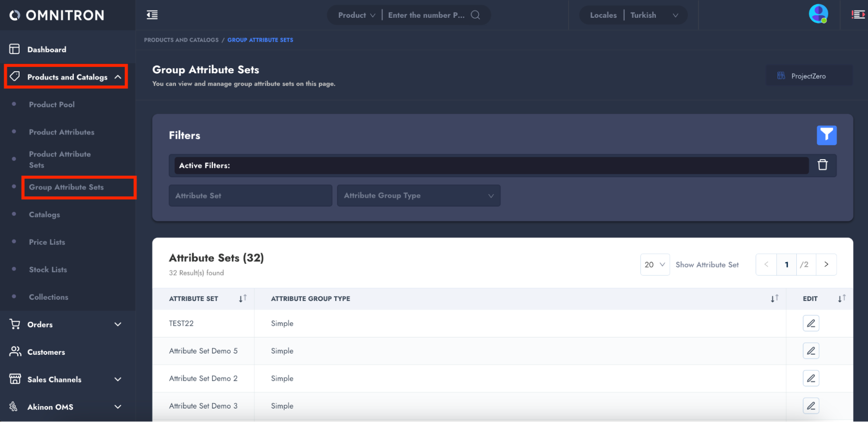Sort by the Attribute Set column
The width and height of the screenshot is (868, 422).
coord(243,298)
